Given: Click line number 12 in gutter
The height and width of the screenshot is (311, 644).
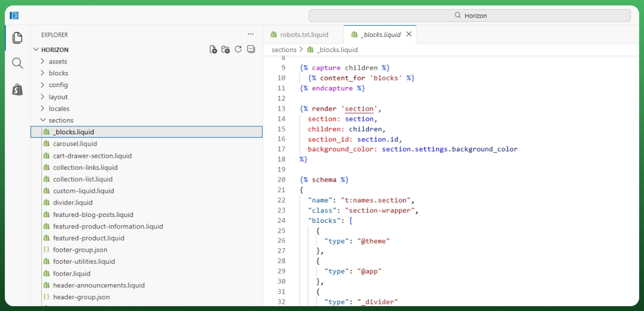Looking at the screenshot, I should pos(282,98).
